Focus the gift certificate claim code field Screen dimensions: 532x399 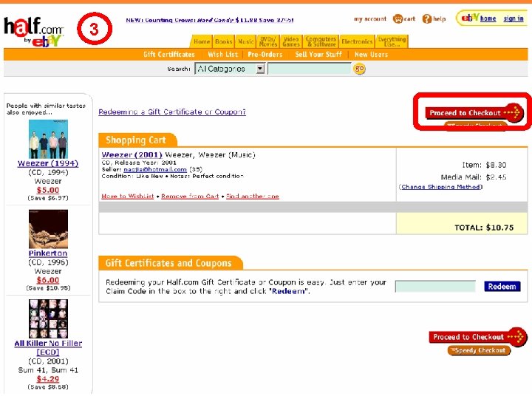pos(435,287)
